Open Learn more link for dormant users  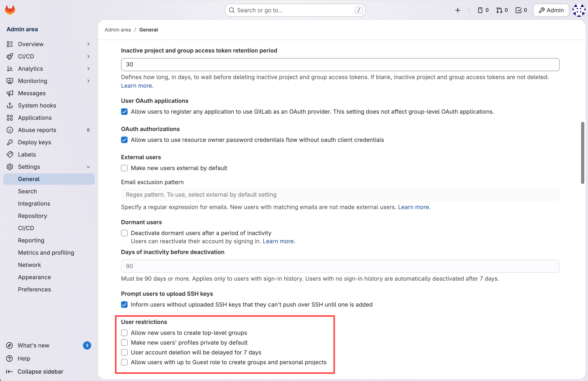(x=278, y=241)
